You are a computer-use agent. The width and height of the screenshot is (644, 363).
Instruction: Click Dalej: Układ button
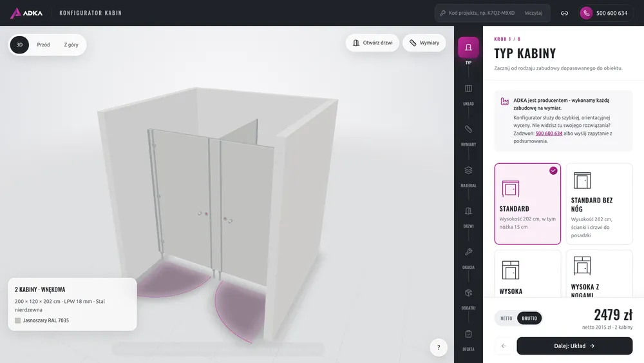(574, 346)
